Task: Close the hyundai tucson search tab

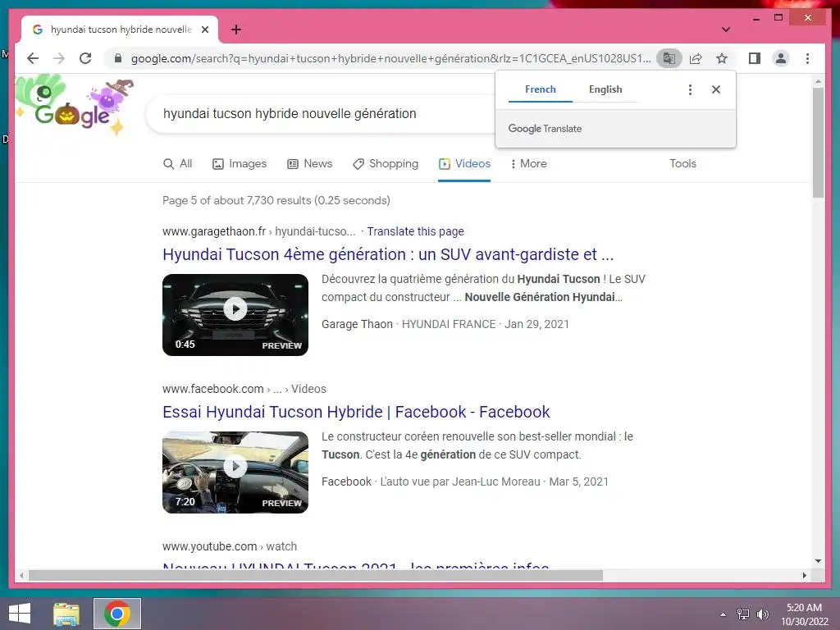Action: coord(205,30)
